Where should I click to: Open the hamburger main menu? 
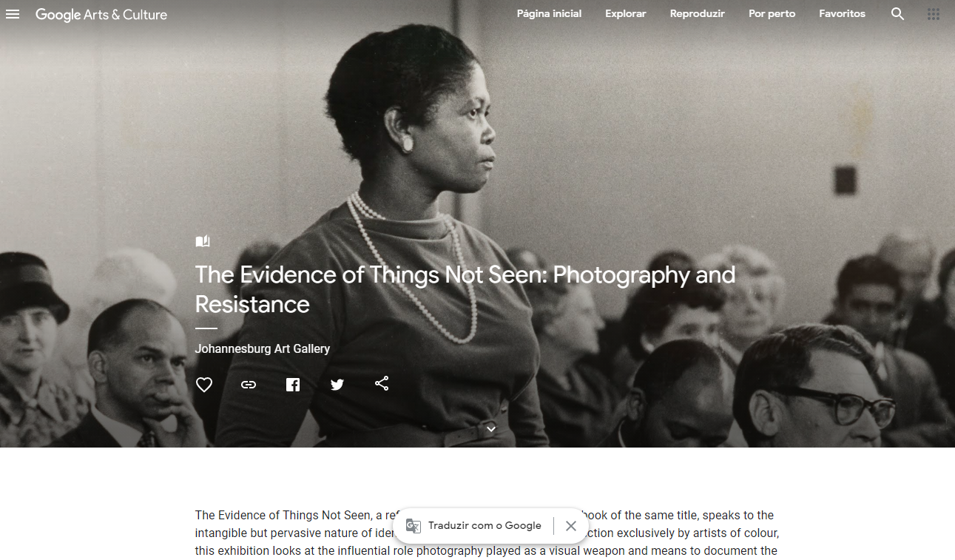pyautogui.click(x=13, y=14)
